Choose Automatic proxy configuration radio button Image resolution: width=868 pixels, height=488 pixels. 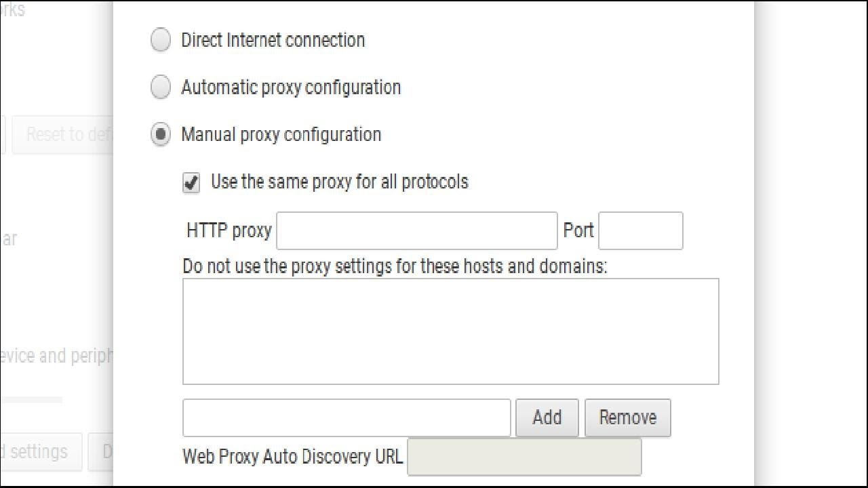pos(161,87)
